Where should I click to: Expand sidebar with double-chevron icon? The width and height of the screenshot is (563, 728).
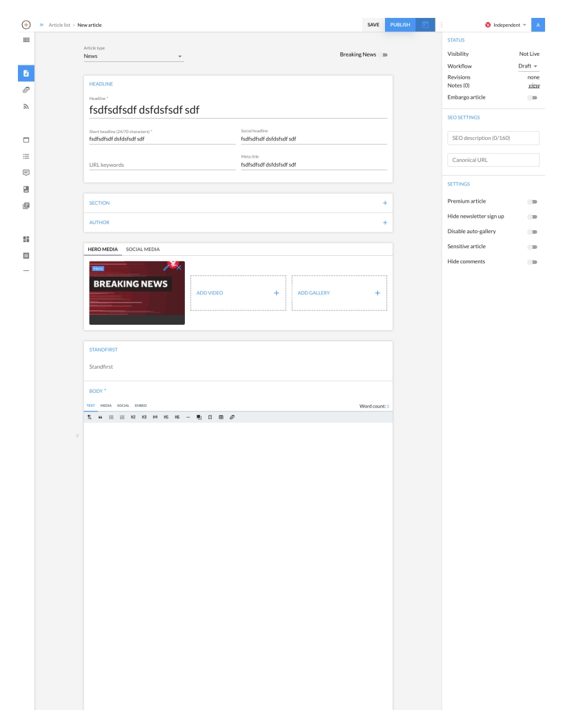41,25
